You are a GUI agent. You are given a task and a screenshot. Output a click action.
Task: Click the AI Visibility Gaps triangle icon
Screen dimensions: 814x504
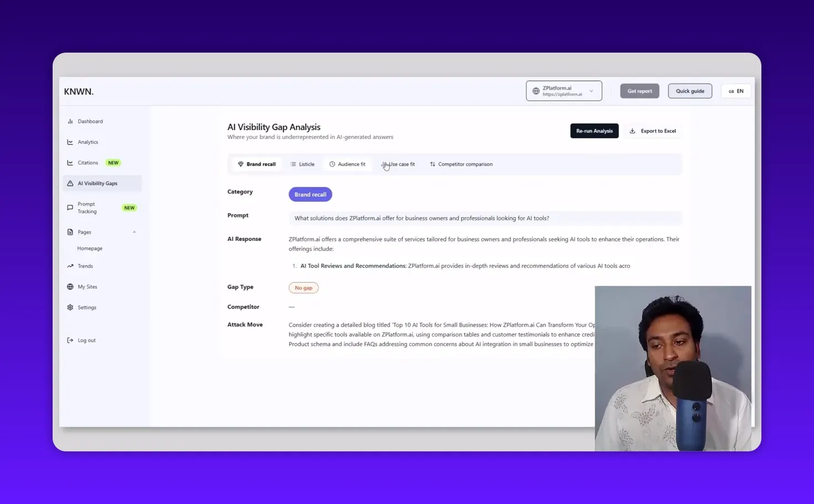70,183
